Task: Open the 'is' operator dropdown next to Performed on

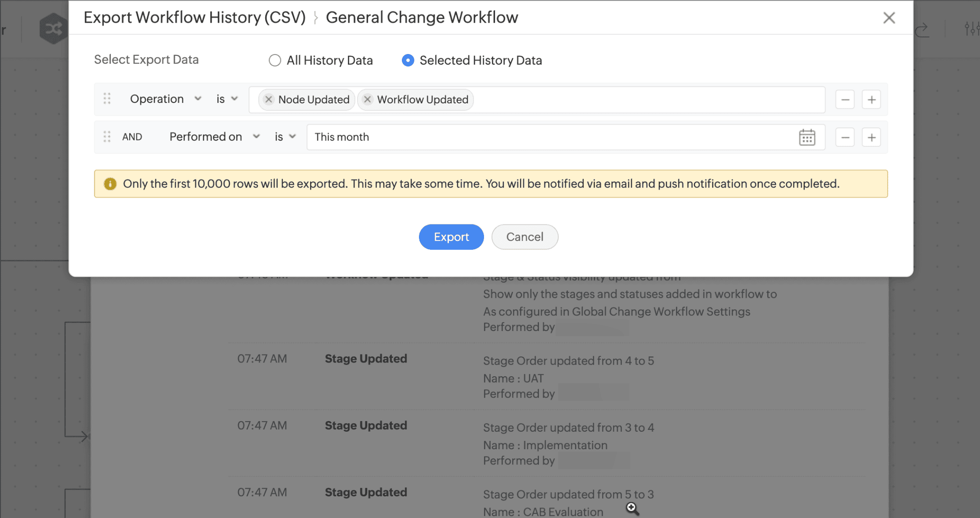Action: pyautogui.click(x=292, y=136)
